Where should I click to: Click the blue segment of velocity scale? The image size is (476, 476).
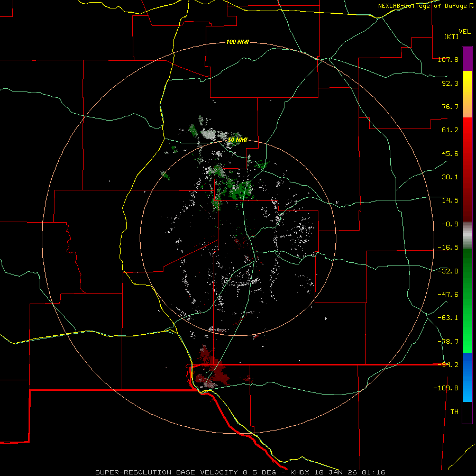point(467,377)
